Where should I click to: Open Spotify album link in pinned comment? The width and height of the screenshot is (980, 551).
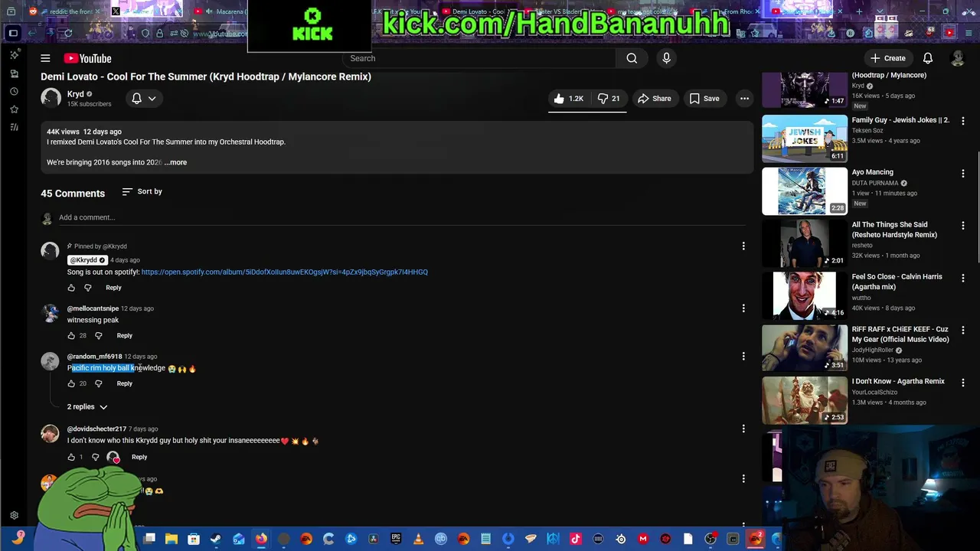pyautogui.click(x=284, y=272)
